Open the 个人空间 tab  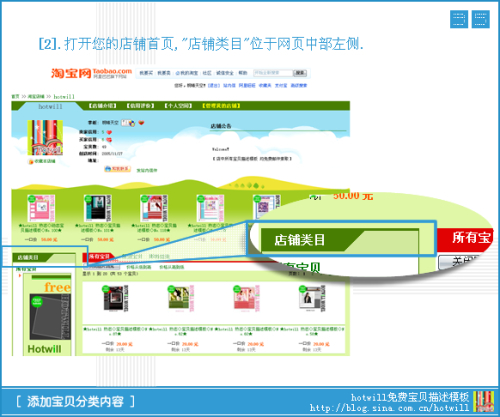click(178, 106)
